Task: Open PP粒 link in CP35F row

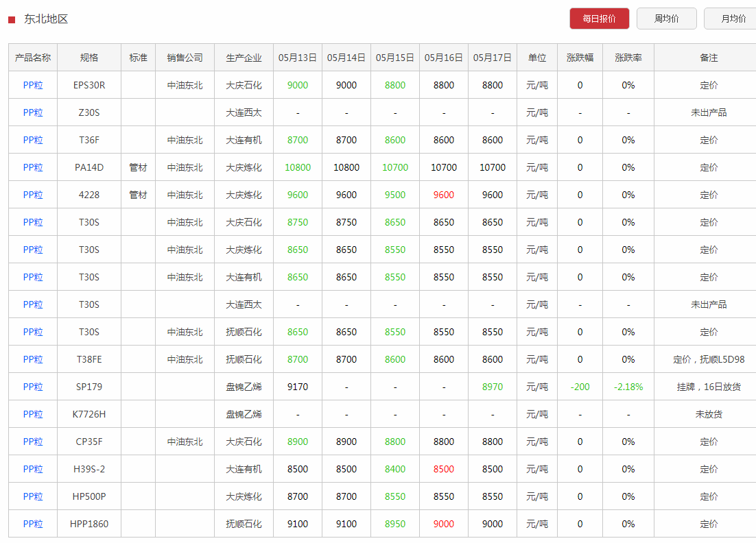Action: click(33, 442)
